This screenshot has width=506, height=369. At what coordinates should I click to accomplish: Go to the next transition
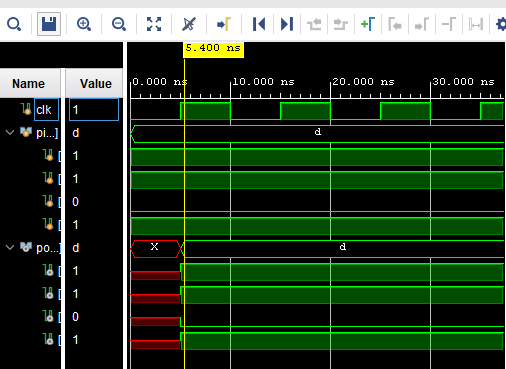[341, 24]
